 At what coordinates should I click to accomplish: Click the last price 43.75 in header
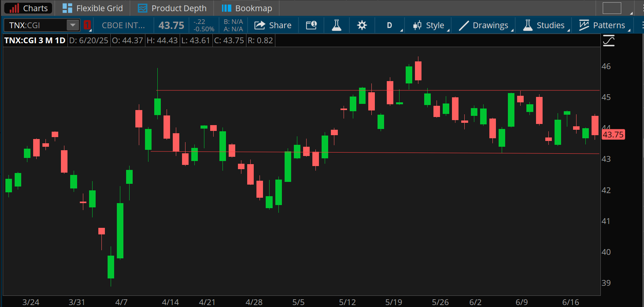(x=172, y=25)
